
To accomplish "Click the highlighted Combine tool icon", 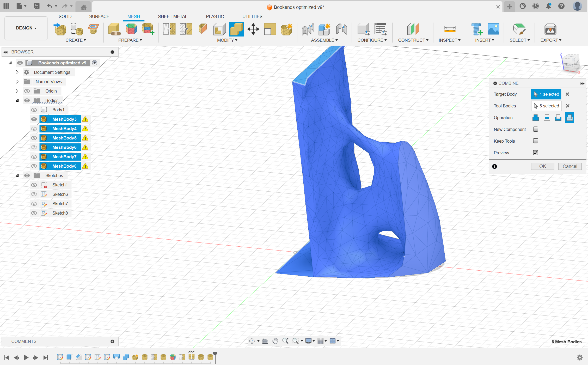I will point(236,29).
